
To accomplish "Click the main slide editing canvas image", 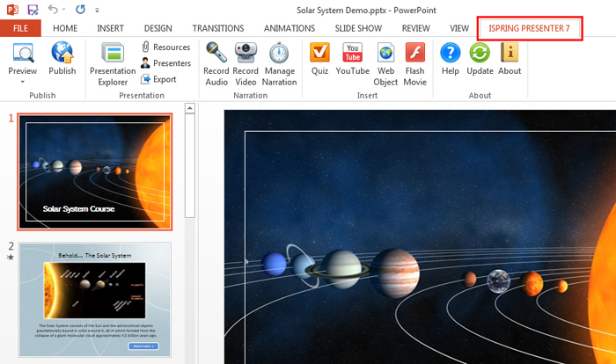I will click(x=420, y=237).
